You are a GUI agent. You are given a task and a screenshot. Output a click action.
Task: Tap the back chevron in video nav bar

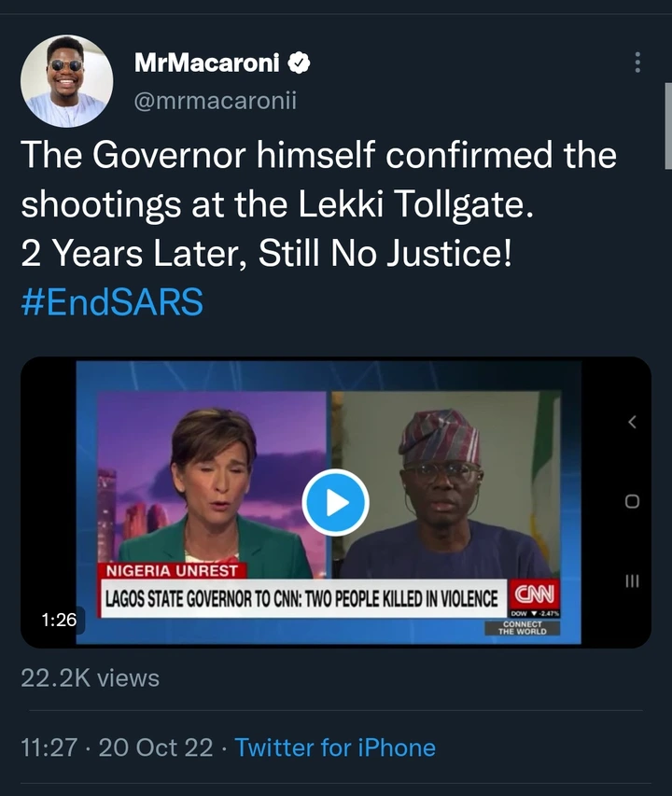(632, 423)
